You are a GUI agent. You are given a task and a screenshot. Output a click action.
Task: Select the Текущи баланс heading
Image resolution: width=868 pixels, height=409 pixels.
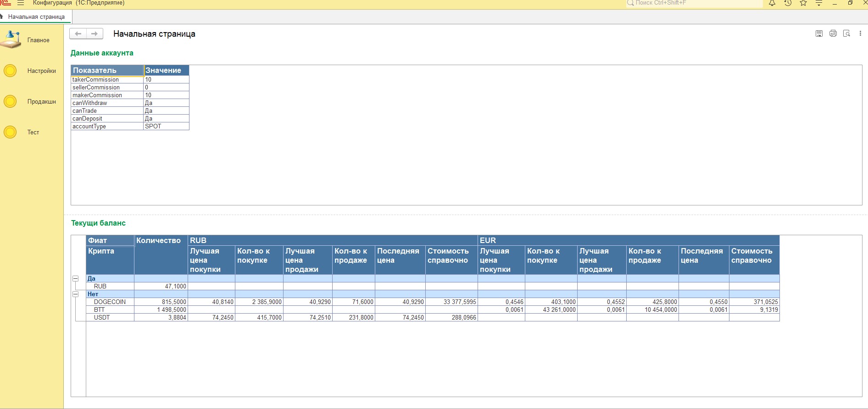click(x=98, y=223)
